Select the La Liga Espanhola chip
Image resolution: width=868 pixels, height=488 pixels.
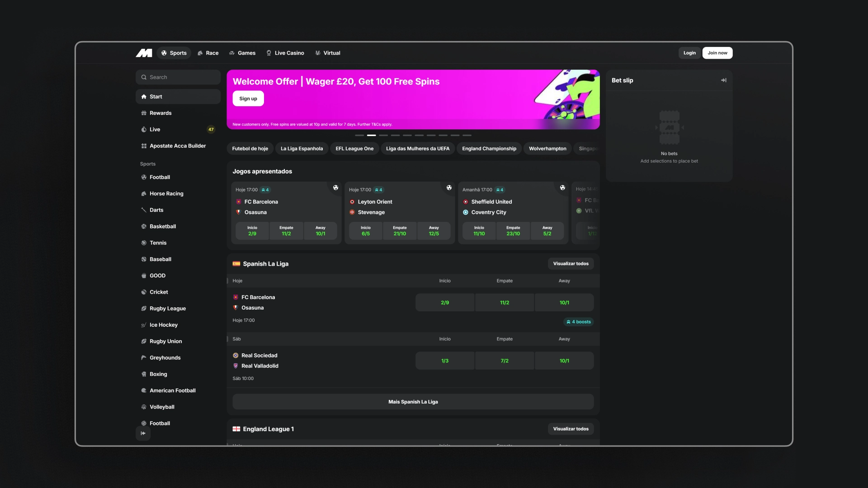302,149
